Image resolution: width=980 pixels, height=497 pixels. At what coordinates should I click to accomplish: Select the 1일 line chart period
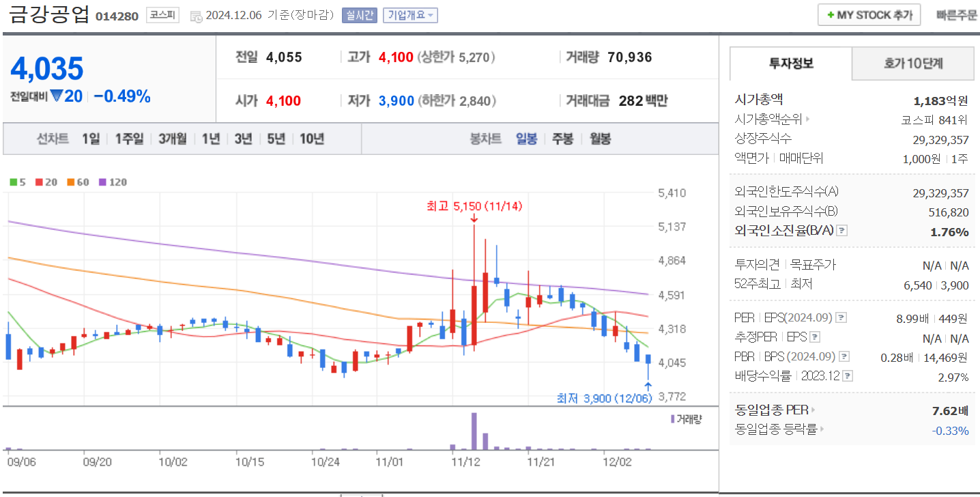point(91,139)
